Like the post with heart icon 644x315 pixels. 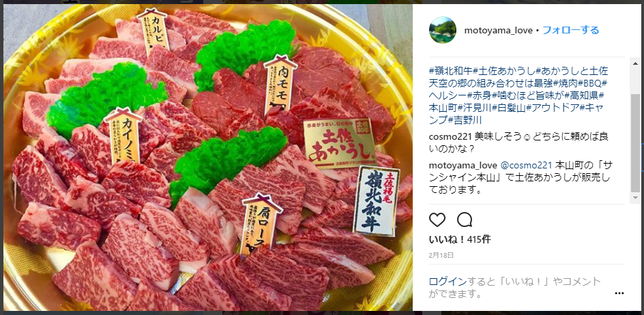(437, 220)
